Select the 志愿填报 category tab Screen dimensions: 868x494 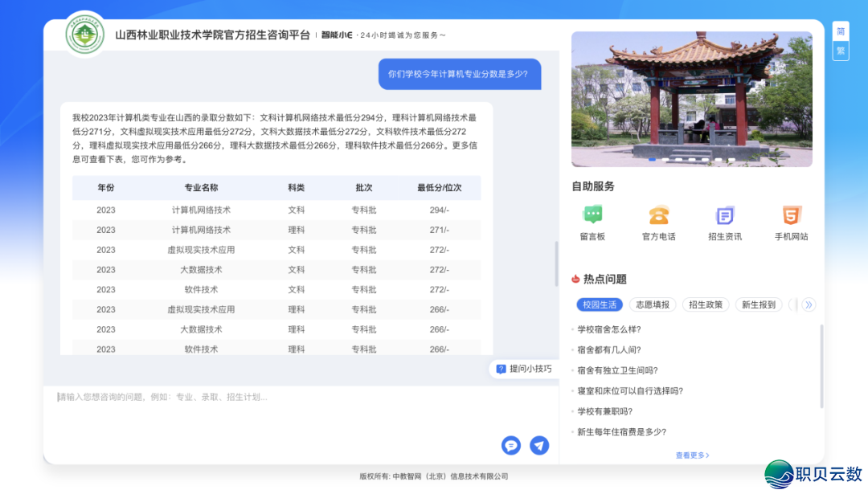point(652,304)
